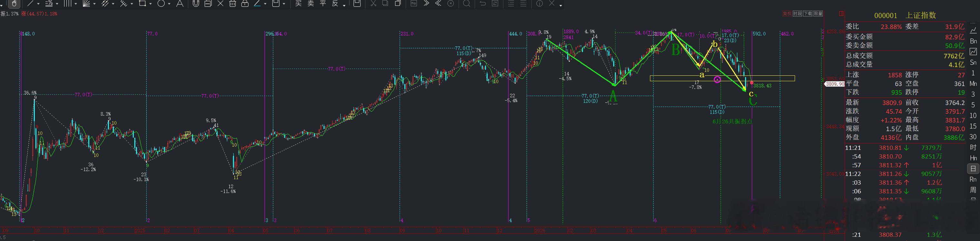The image size is (980, 241).
Task: Open dropdown beside rectangle tool
Action: click(150, 4)
